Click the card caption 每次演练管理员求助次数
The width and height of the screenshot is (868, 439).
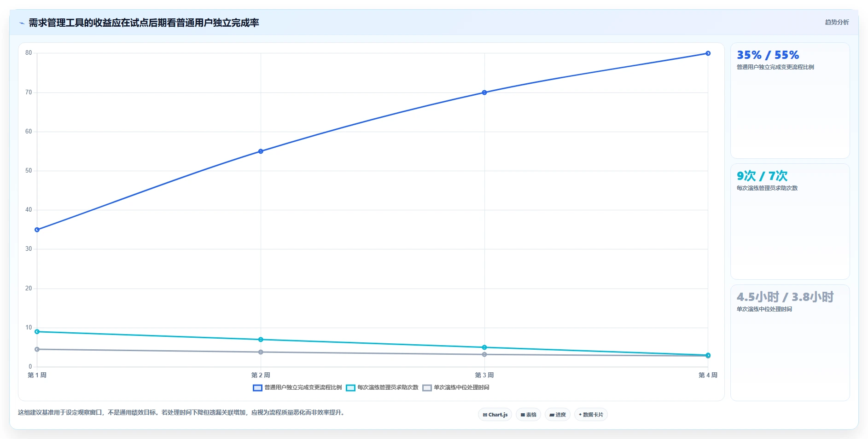[767, 188]
